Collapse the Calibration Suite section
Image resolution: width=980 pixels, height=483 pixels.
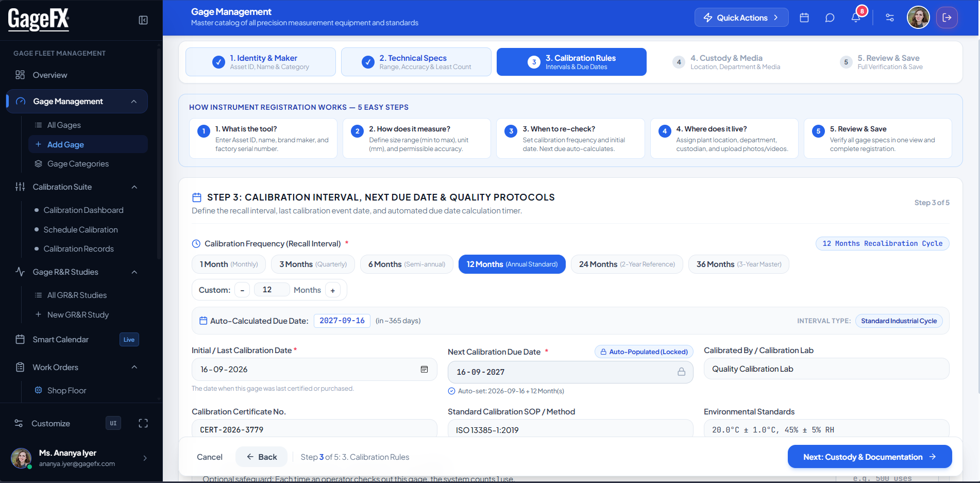[134, 187]
